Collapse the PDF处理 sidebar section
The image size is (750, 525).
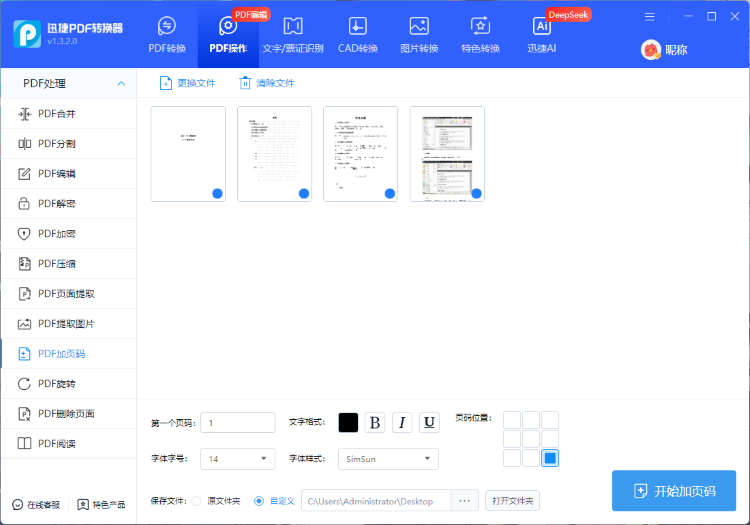(x=121, y=83)
